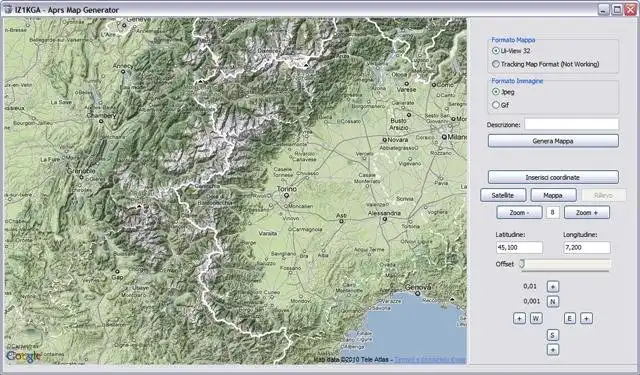
Task: Move map west with W button
Action: point(536,318)
